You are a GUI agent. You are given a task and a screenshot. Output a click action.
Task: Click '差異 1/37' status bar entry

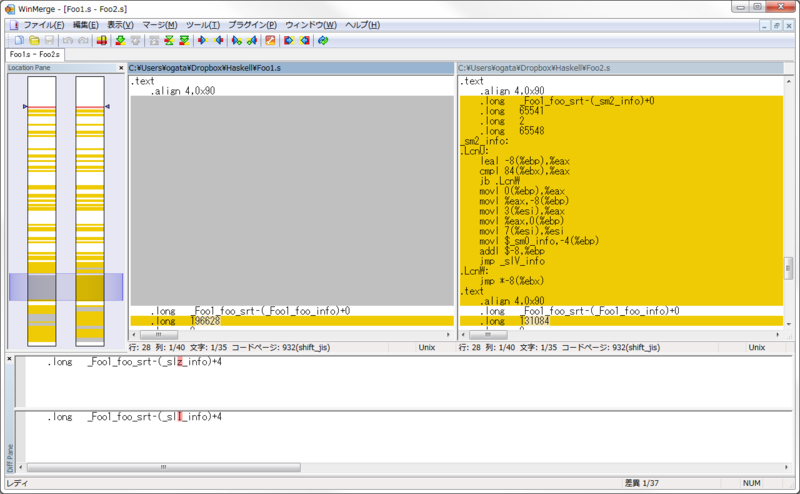[x=641, y=483]
